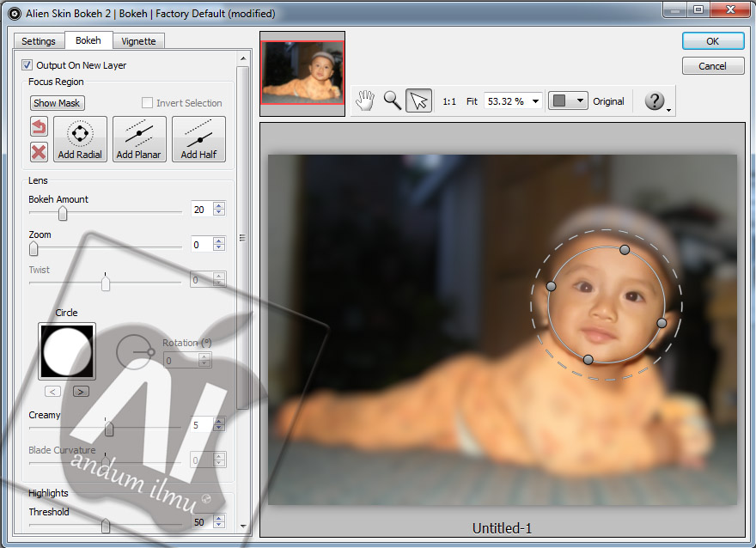Click the Original preview button
The width and height of the screenshot is (756, 548).
click(608, 101)
